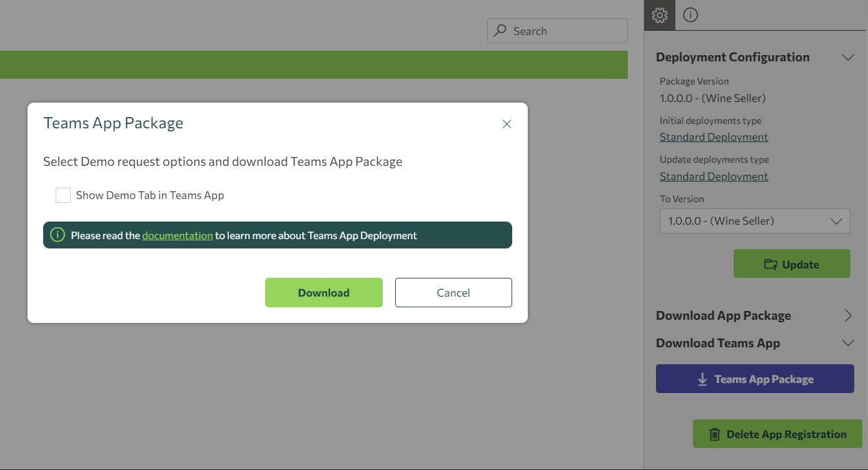Click the purple Teams App Package button
The height and width of the screenshot is (470, 868).
click(755, 379)
